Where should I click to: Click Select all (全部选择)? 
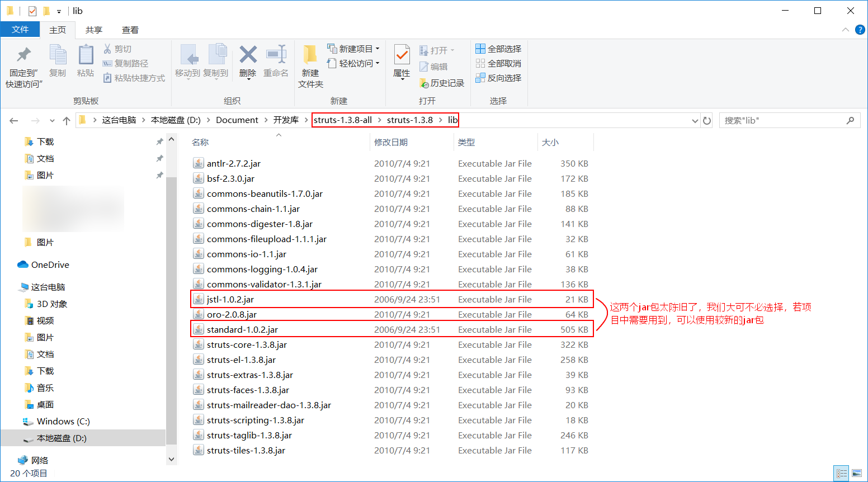498,49
